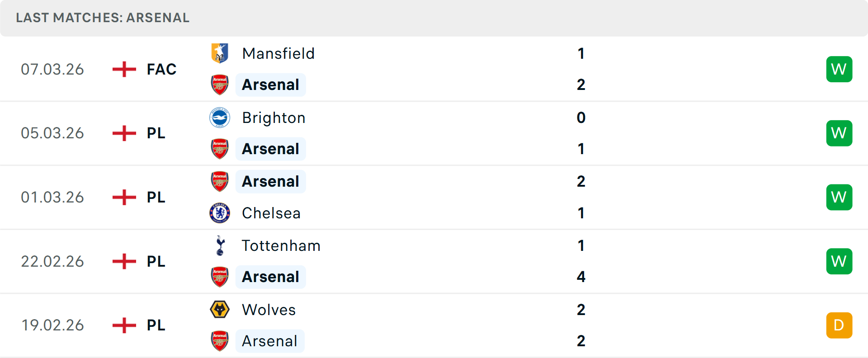Click Arsenal crest in the Chelsea match

click(x=220, y=181)
